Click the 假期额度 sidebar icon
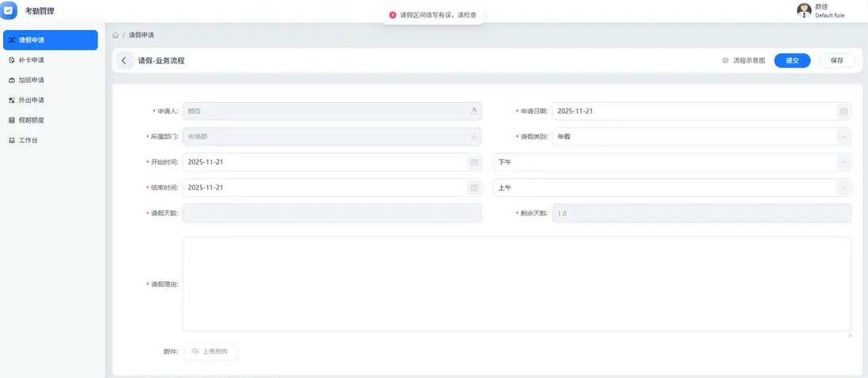The height and width of the screenshot is (378, 868). tap(12, 120)
